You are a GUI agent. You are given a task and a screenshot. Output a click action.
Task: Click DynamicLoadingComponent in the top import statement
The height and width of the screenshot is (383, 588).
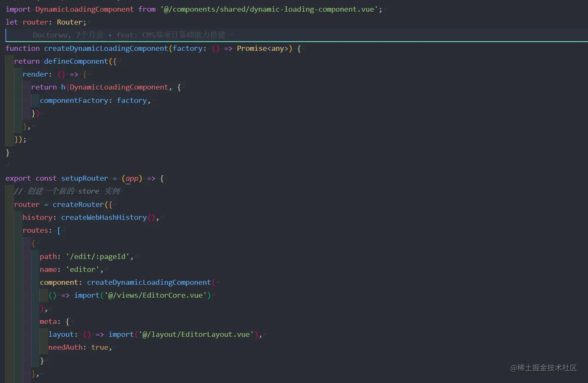tap(84, 9)
